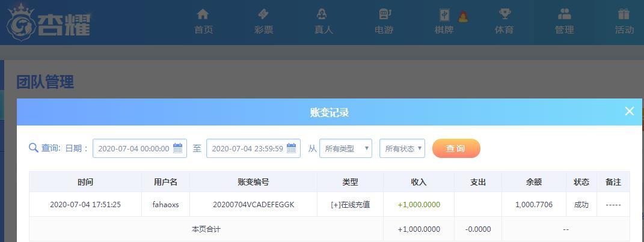644x242 pixels.
Task: Click the [+]在线充值 type cell
Action: click(x=351, y=204)
